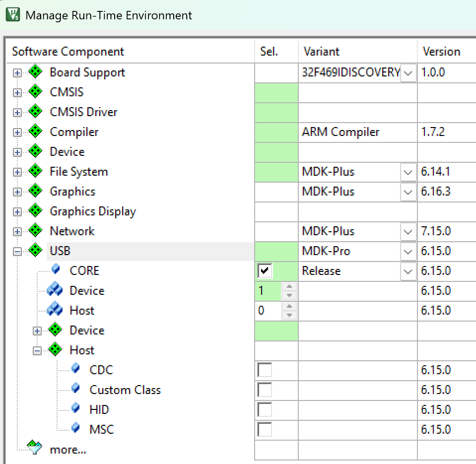Click the USB Host instance value 0 field
Screen dimensions: 476x464
[269, 311]
